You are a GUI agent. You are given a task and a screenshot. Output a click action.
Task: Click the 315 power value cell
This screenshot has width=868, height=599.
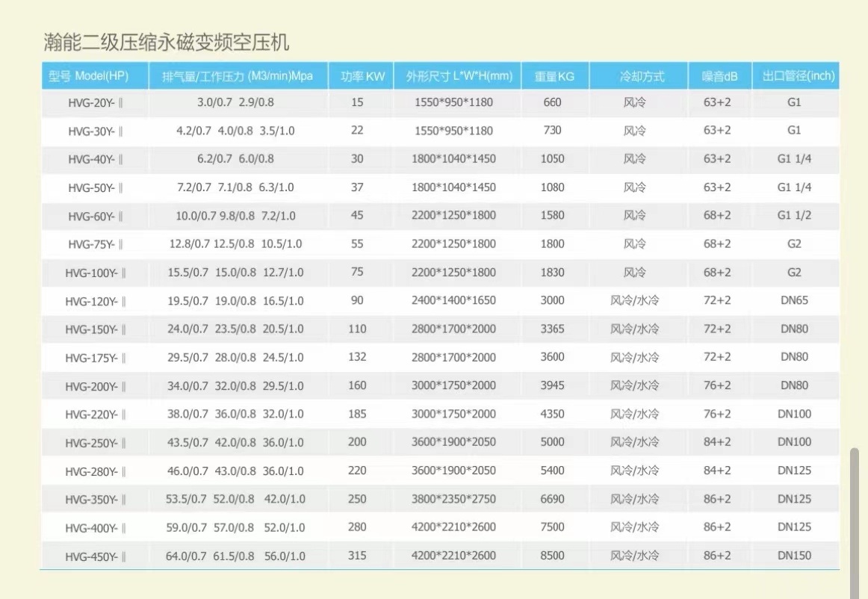click(357, 556)
